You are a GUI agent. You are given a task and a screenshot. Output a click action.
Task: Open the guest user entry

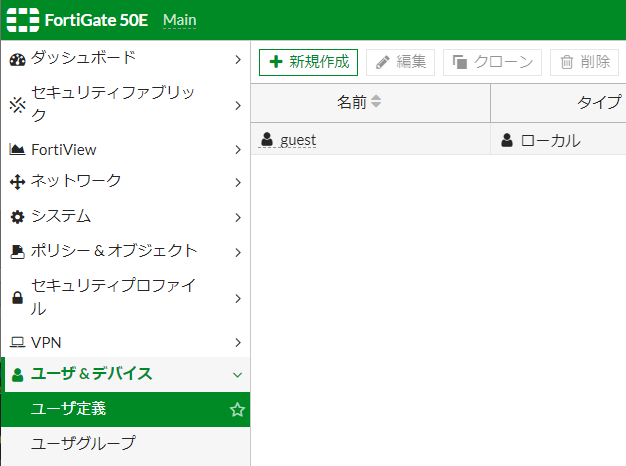pos(298,140)
